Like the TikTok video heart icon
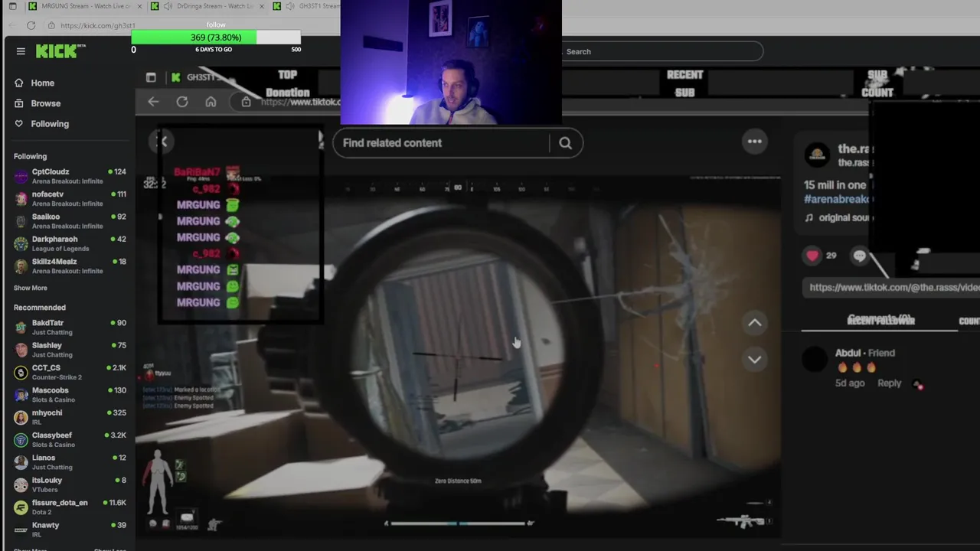Viewport: 980px width, 551px height. [812, 256]
